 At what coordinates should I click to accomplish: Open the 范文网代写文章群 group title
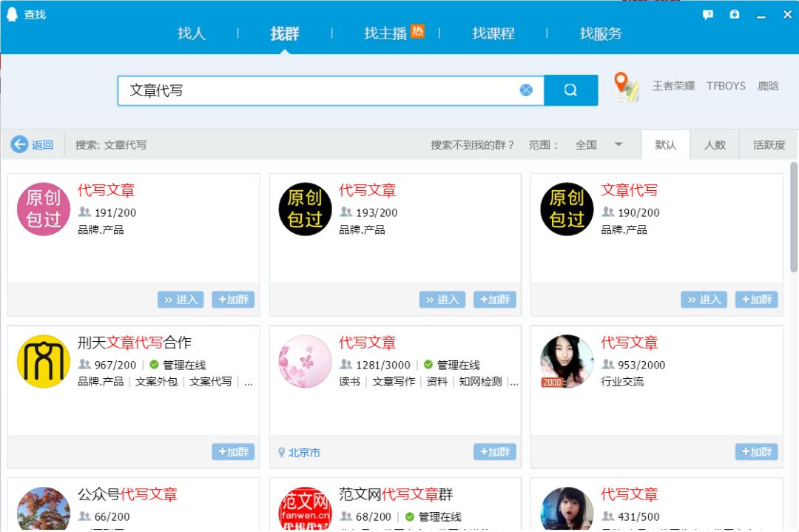396,494
